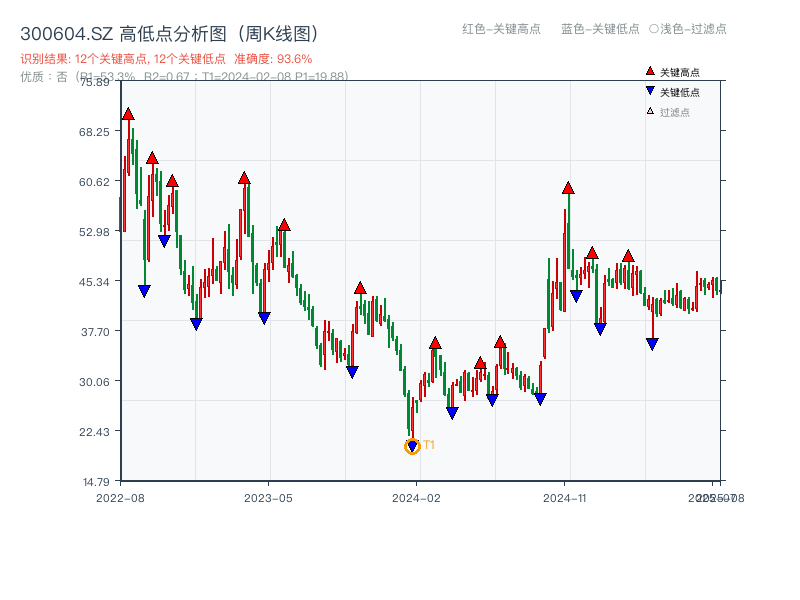Click the blue low triangle near 25 after T1
Screen dimensions: 800x600
[x=452, y=413]
